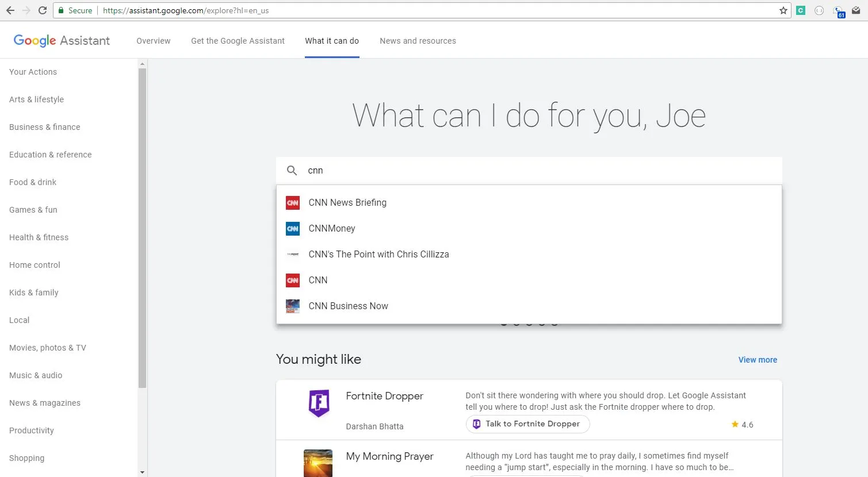868x477 pixels.
Task: Click the sidebar vertical scrollbar thumb
Action: pyautogui.click(x=143, y=228)
